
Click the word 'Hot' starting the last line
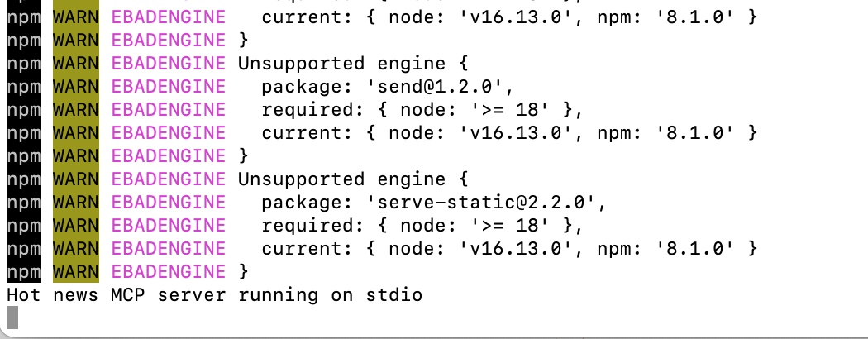click(24, 294)
